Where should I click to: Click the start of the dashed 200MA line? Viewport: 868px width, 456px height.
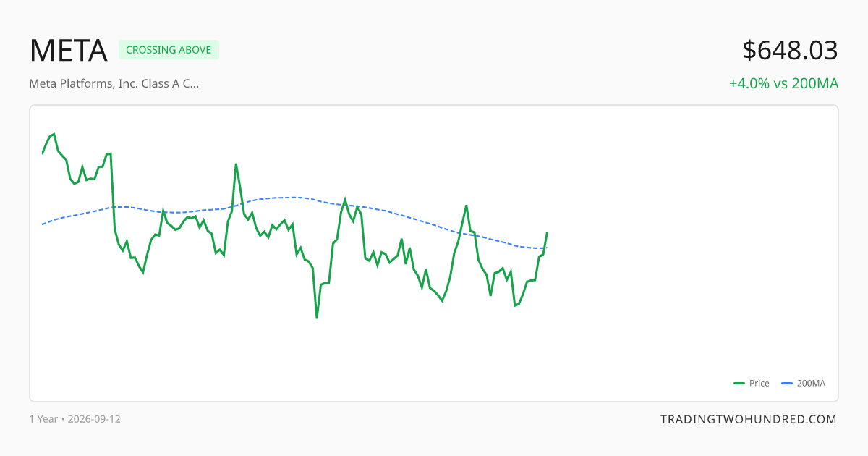click(x=43, y=224)
